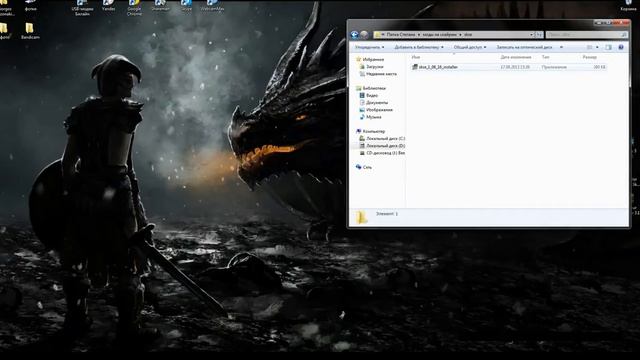Sort by the Тип column header
The width and height of the screenshot is (640, 360).
coord(546,57)
